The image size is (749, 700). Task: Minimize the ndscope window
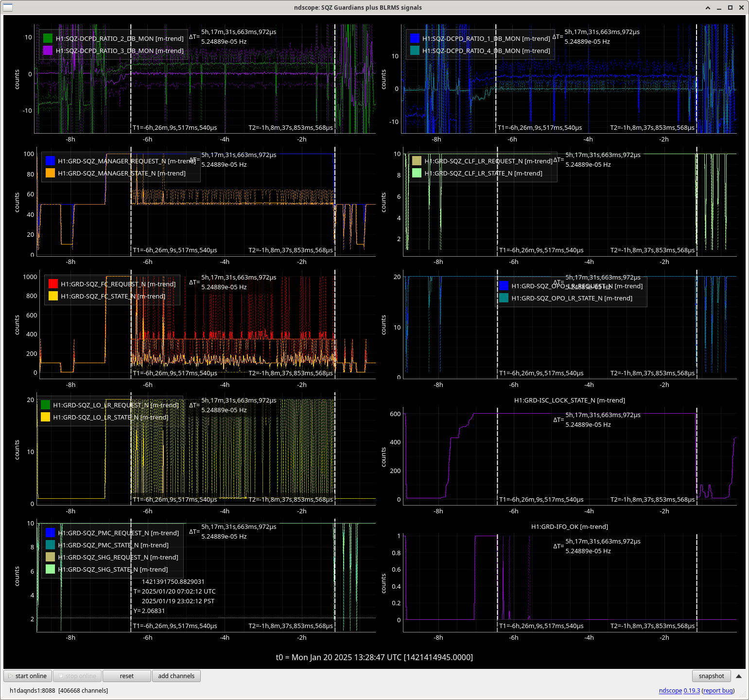point(719,7)
